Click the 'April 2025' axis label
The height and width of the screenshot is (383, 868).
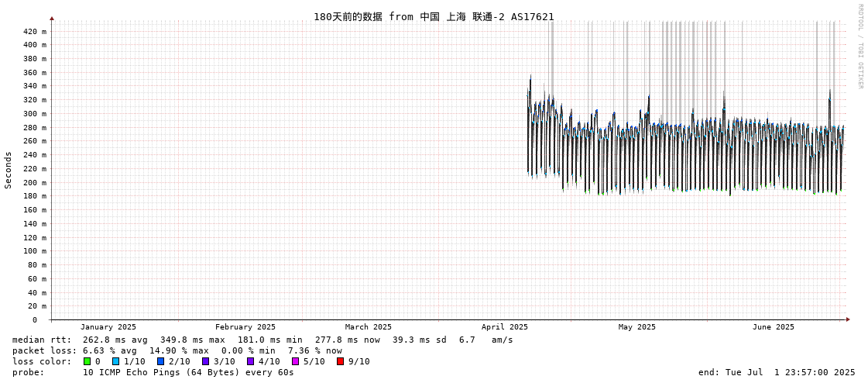point(505,327)
